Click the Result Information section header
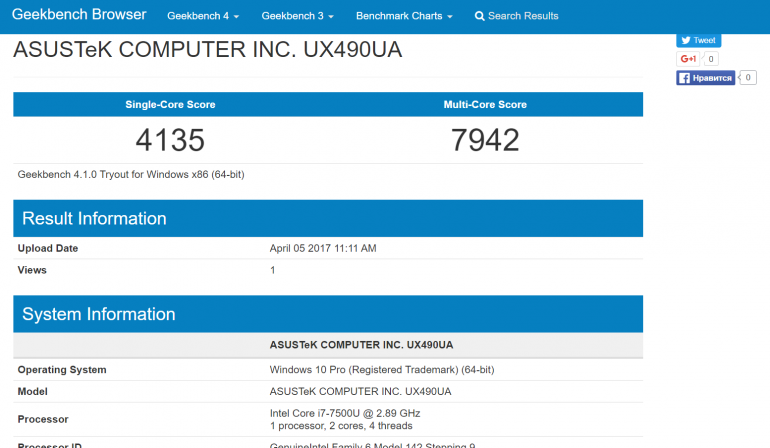The width and height of the screenshot is (770, 448). [x=328, y=218]
